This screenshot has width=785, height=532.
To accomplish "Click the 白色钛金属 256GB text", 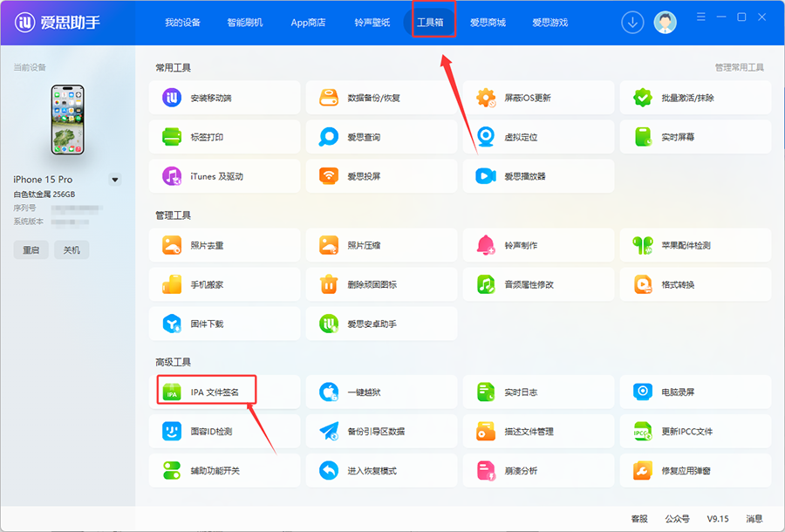I will [x=44, y=194].
